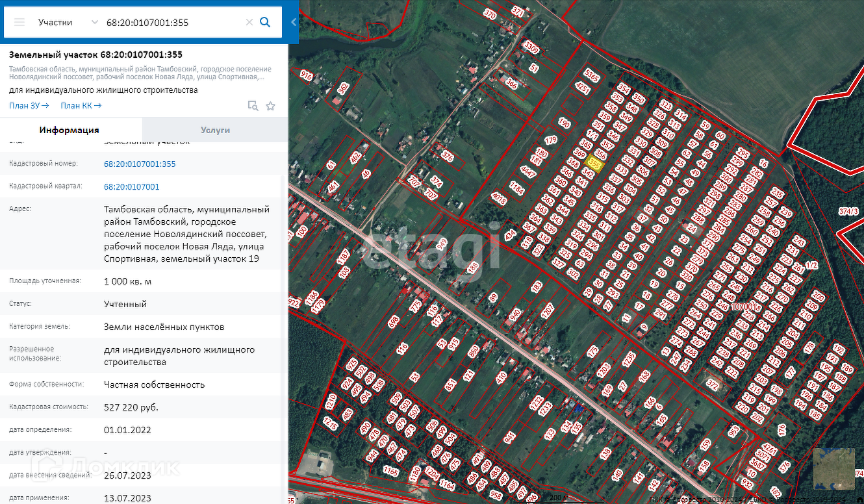Click the blue search magnifier icon
This screenshot has width=864, height=504.
(x=265, y=22)
